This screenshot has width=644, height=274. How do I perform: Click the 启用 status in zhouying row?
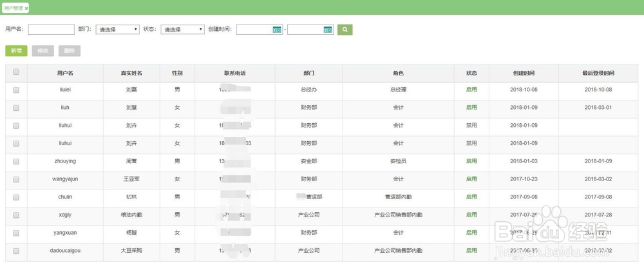[471, 161]
